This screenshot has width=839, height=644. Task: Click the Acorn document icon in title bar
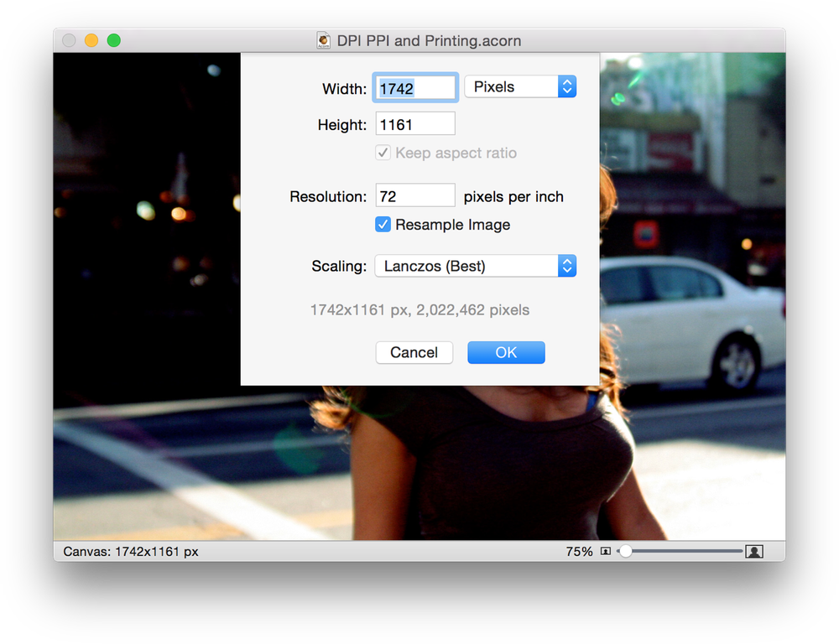[x=324, y=40]
